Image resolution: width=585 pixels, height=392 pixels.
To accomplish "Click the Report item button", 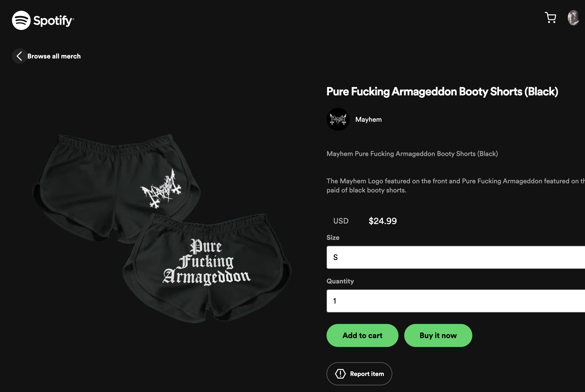I will pyautogui.click(x=359, y=374).
